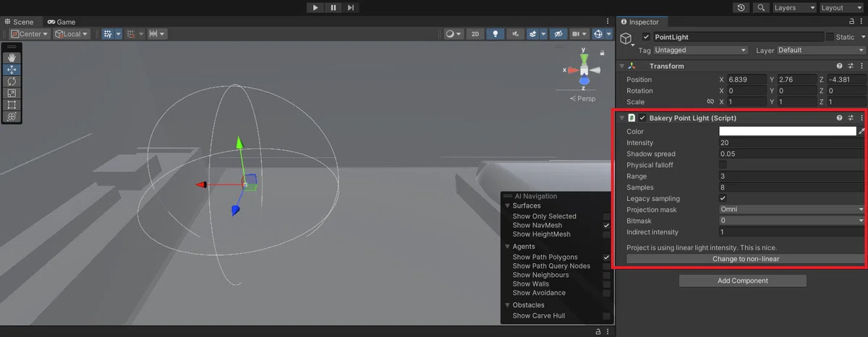Pause the editor playback
This screenshot has height=337, width=868.
click(x=333, y=7)
